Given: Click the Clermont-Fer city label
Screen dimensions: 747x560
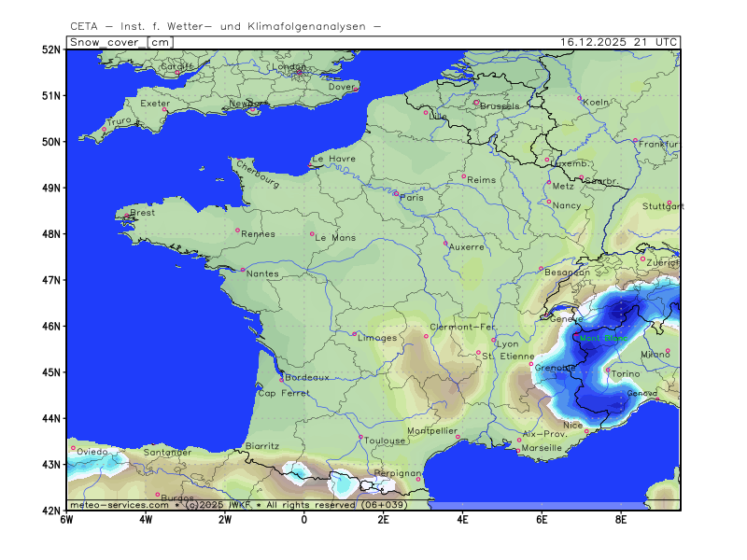Looking at the screenshot, I should pyautogui.click(x=462, y=327).
